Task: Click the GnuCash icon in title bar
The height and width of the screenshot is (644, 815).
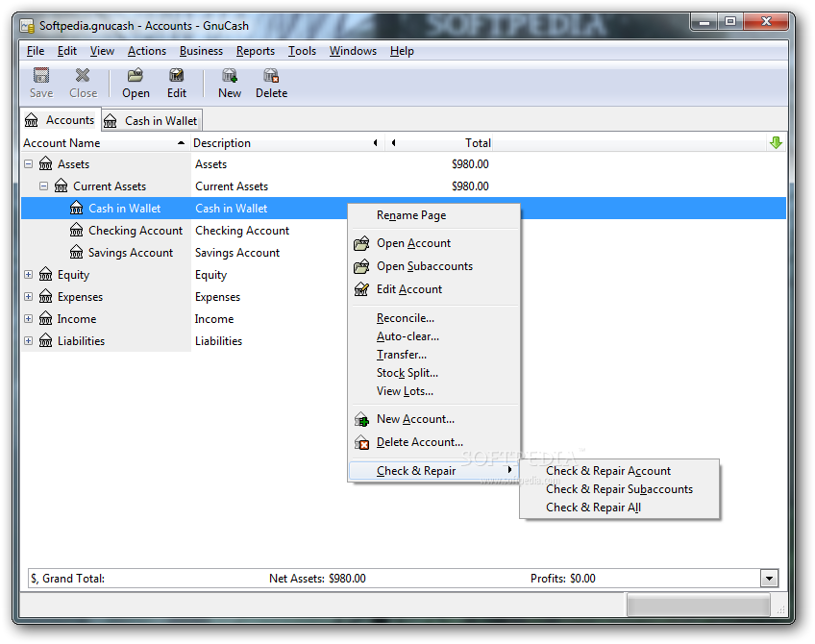Action: click(28, 26)
